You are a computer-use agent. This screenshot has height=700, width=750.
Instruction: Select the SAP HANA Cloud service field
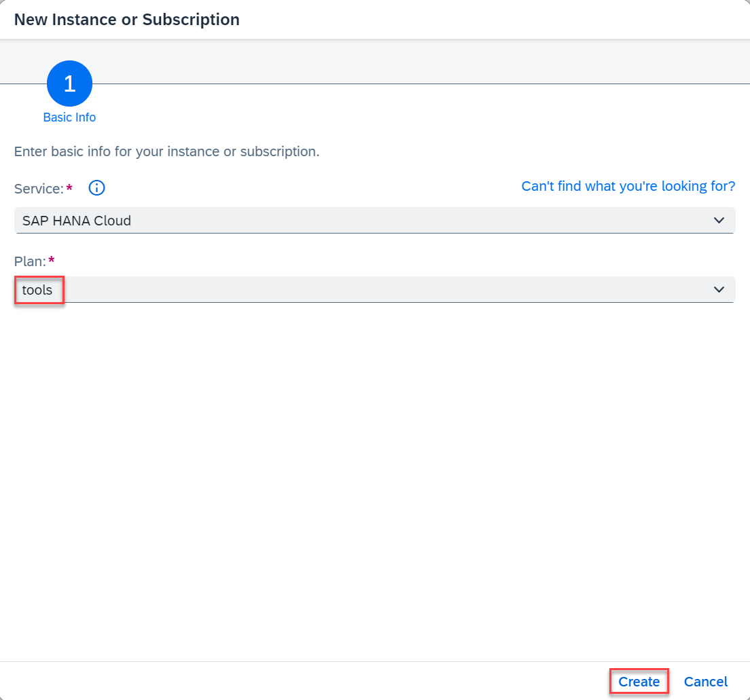(374, 221)
